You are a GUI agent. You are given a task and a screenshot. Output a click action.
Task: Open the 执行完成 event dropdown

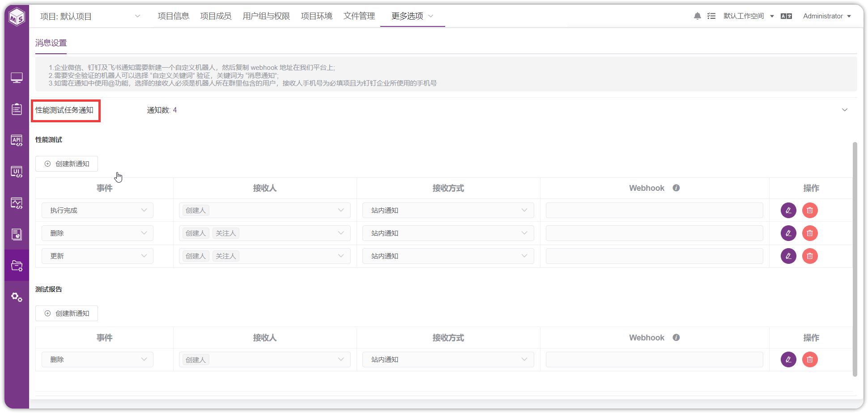(x=98, y=210)
